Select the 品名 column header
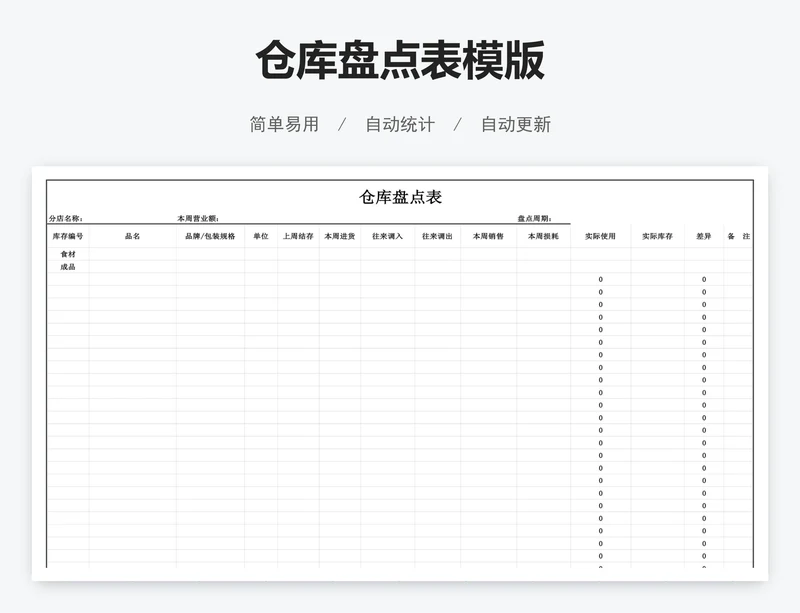Screen dimensions: 800x613 coord(133,236)
